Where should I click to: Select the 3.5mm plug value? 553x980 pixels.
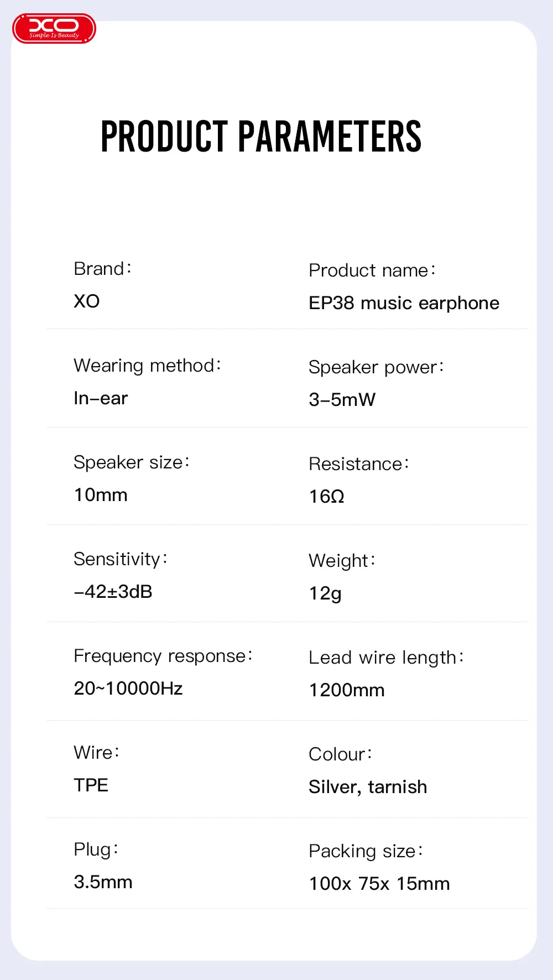click(x=103, y=882)
